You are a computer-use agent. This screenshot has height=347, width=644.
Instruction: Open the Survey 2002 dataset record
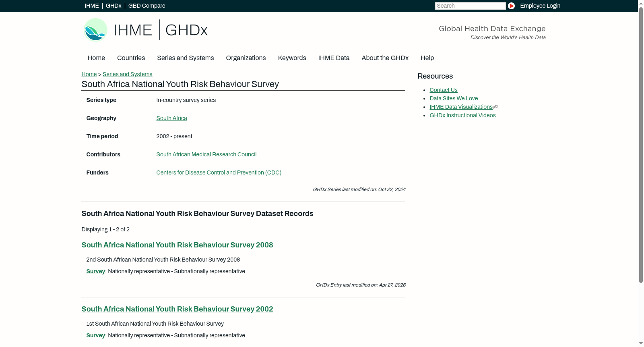[x=177, y=309]
